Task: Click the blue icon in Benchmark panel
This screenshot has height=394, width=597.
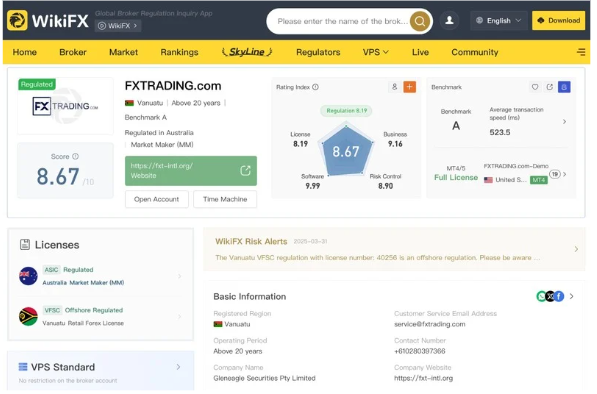Action: [564, 87]
